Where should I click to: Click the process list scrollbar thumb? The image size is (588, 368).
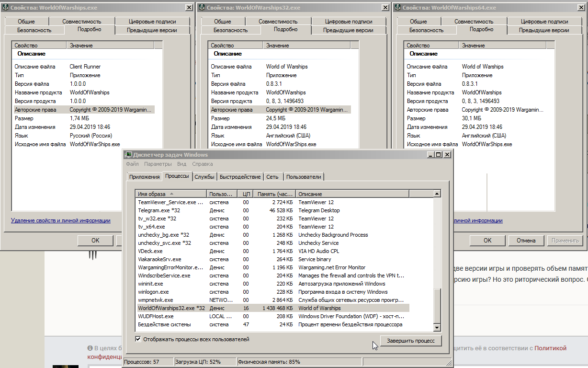pyautogui.click(x=437, y=307)
